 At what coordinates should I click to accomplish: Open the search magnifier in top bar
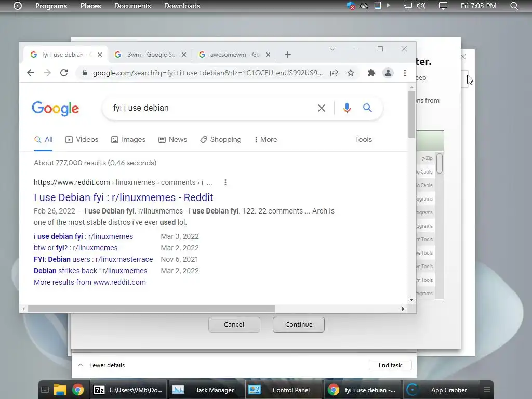click(514, 6)
